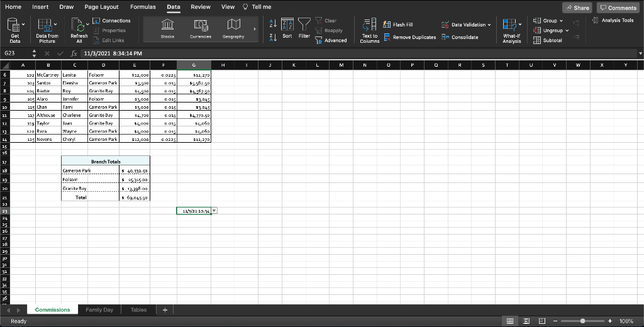Toggle the Filter funnel
This screenshot has height=327, width=644.
tap(304, 28)
